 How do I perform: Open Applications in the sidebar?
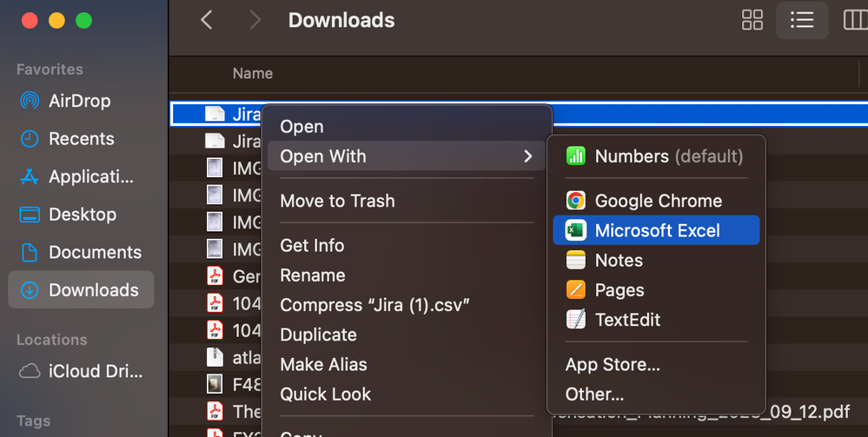[x=81, y=176]
